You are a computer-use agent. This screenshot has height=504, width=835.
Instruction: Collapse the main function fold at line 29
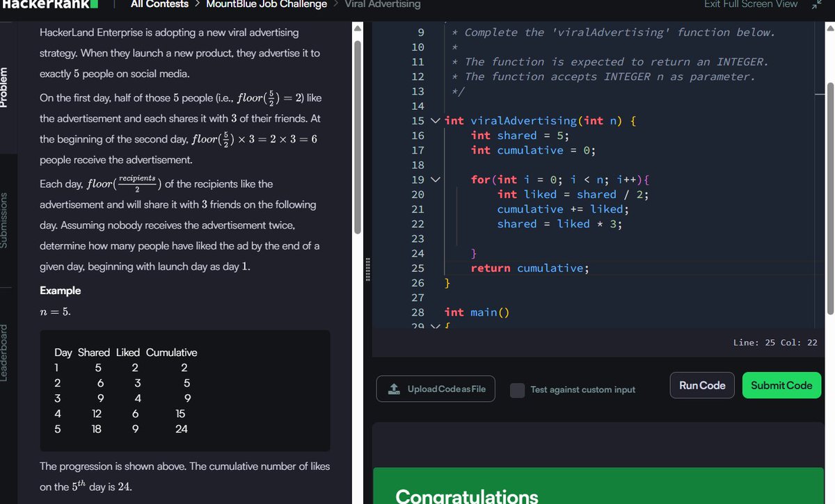coord(436,326)
